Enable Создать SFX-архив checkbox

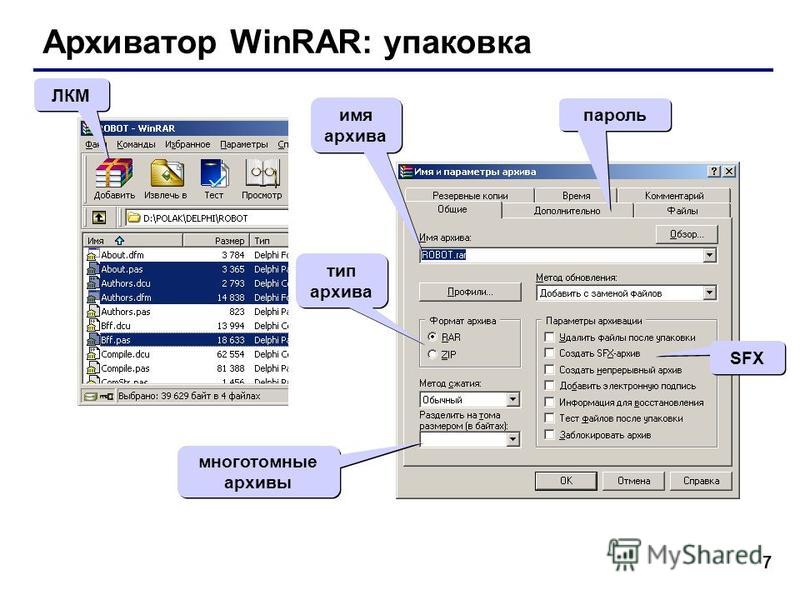click(549, 353)
